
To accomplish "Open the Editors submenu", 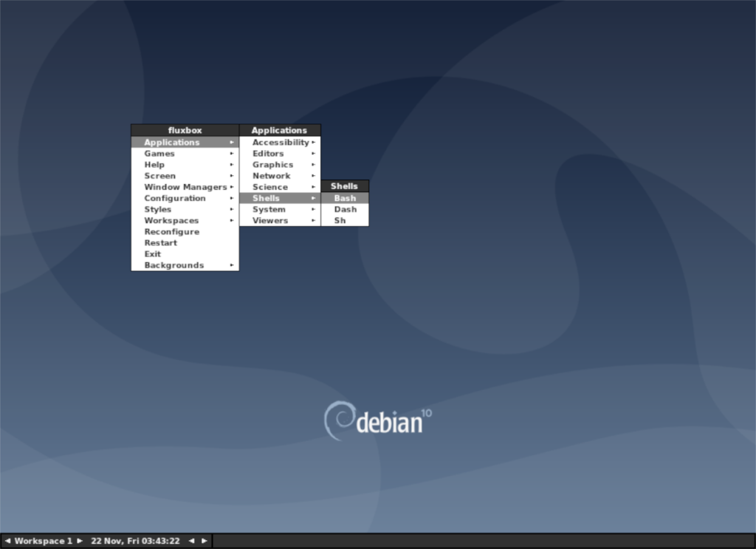I will 273,153.
